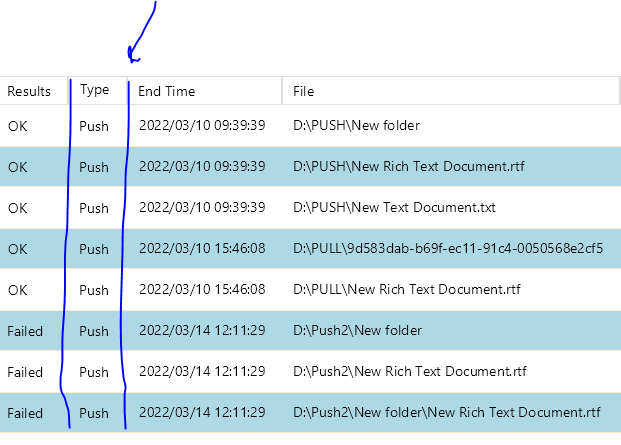
Task: Sort by the End Time column header
Action: (x=167, y=91)
